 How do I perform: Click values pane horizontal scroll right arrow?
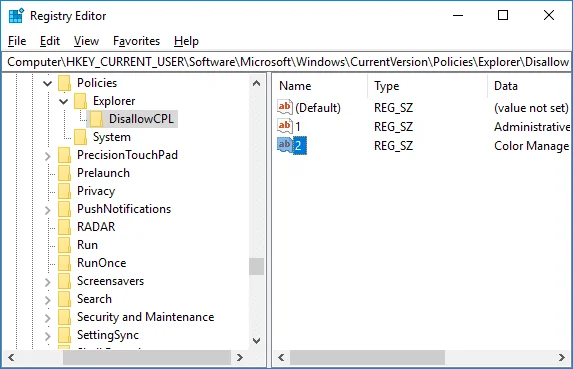(x=561, y=357)
